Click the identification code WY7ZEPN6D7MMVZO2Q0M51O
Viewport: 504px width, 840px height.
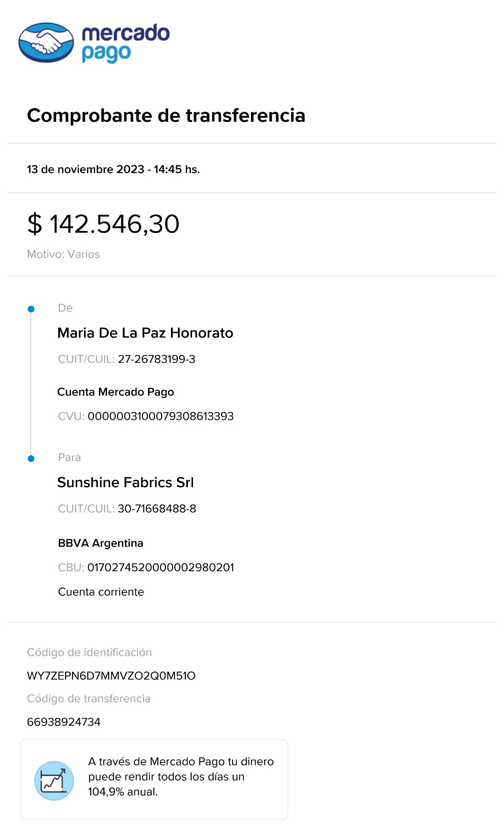pyautogui.click(x=111, y=676)
